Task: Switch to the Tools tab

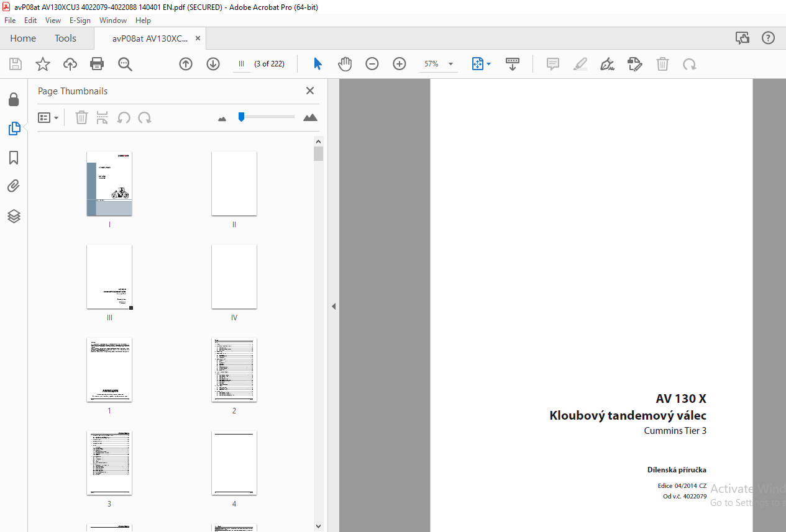Action: 65,38
